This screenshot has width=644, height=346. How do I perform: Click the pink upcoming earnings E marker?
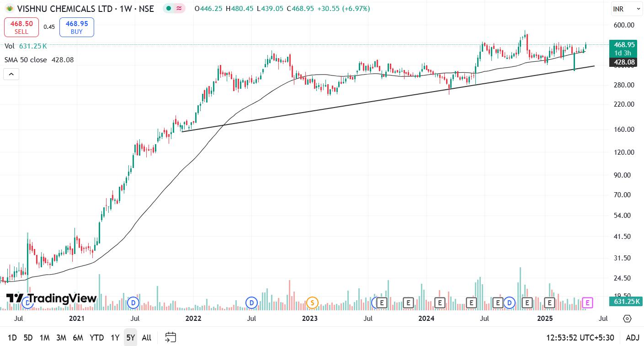(x=588, y=303)
